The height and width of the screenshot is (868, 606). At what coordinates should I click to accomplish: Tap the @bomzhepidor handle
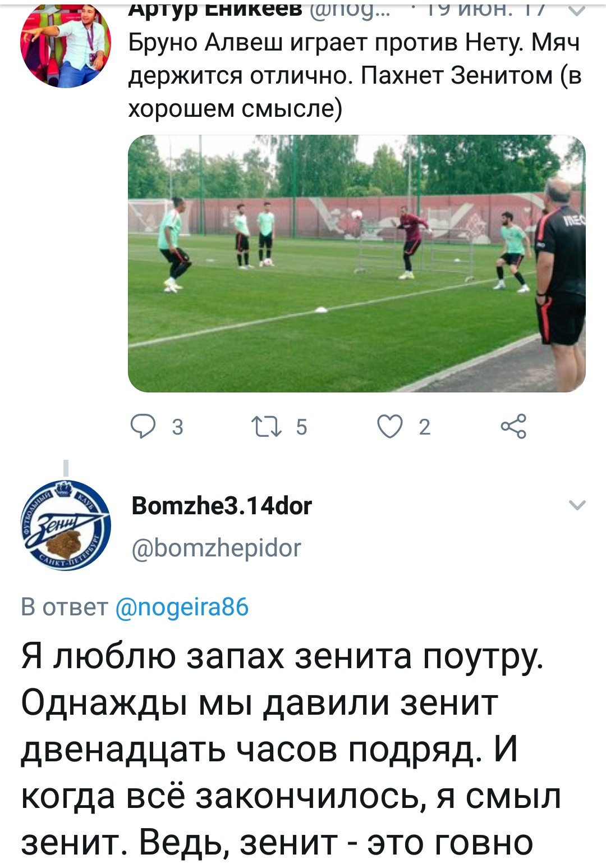coord(216,548)
